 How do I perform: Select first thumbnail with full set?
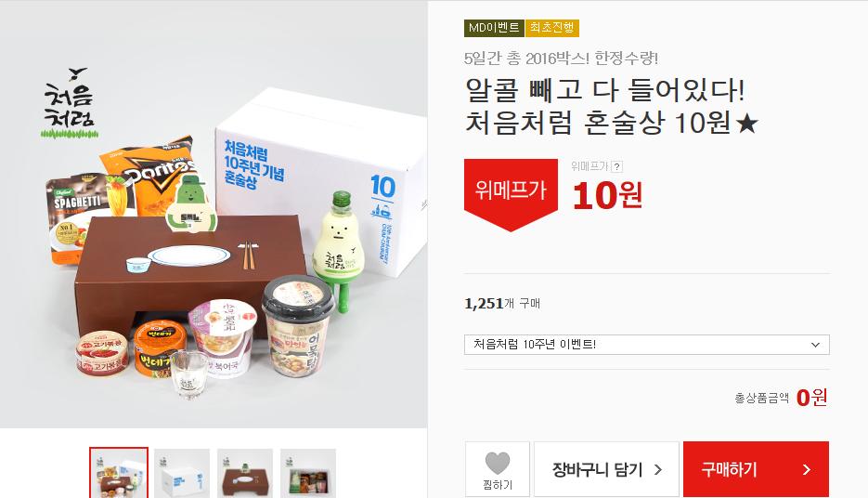pos(119,473)
